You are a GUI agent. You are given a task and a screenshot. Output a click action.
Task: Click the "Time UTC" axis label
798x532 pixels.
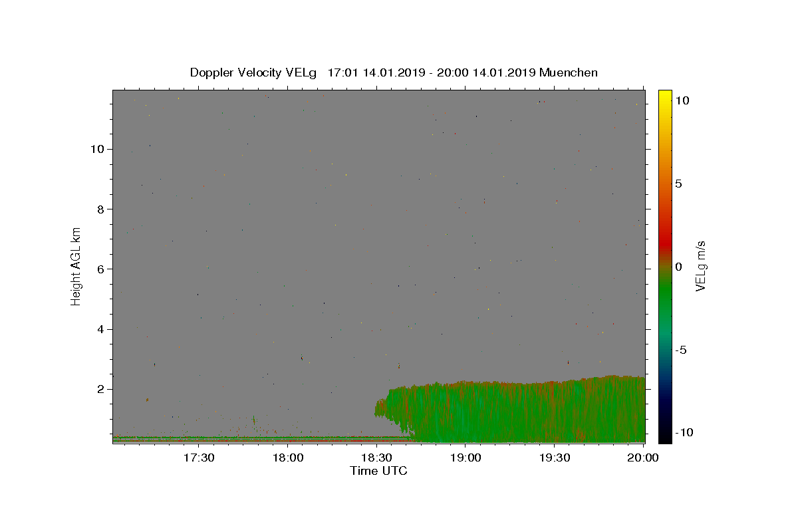(378, 471)
